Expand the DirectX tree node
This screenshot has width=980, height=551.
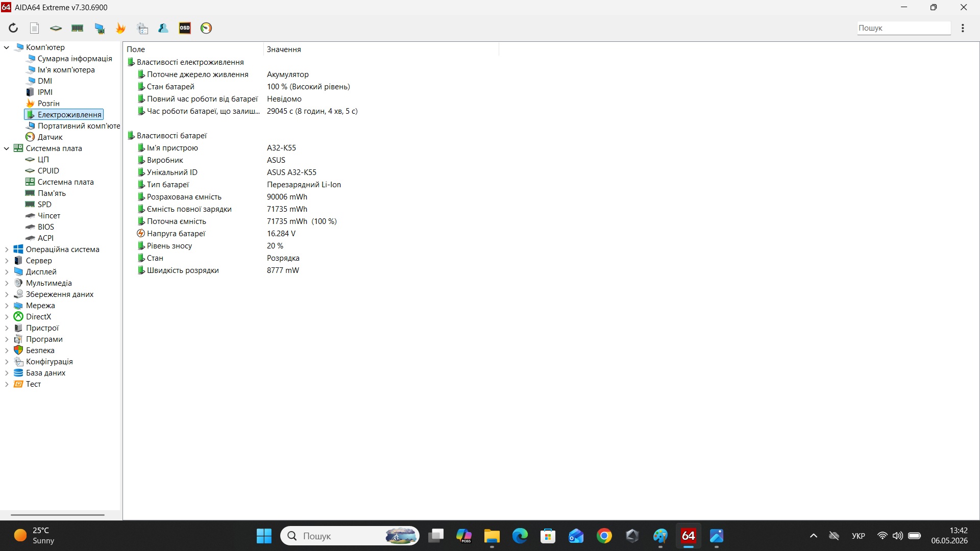pyautogui.click(x=7, y=317)
